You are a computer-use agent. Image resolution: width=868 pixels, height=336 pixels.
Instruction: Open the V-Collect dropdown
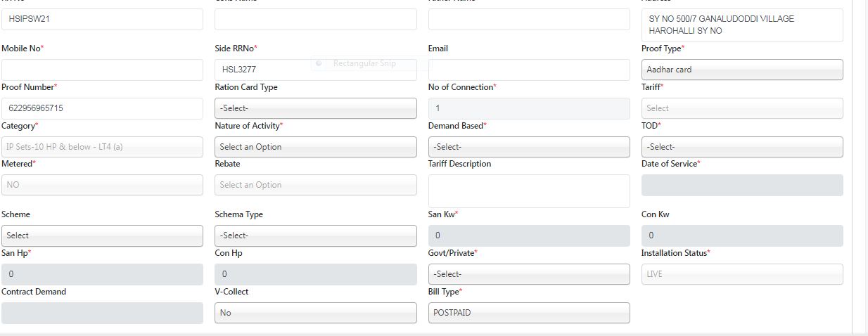point(315,313)
